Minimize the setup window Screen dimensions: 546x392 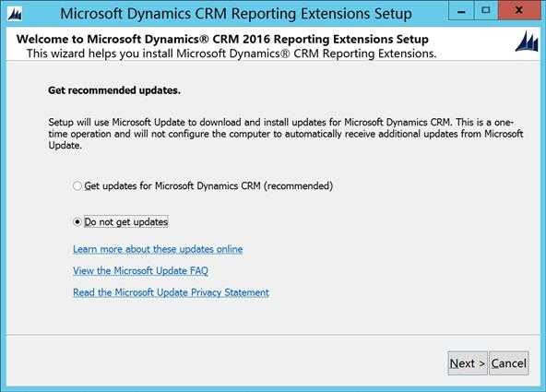click(x=461, y=11)
